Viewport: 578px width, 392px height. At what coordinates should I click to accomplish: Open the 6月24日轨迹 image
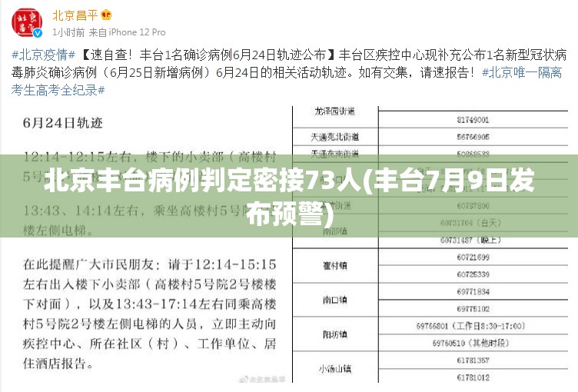(x=148, y=244)
